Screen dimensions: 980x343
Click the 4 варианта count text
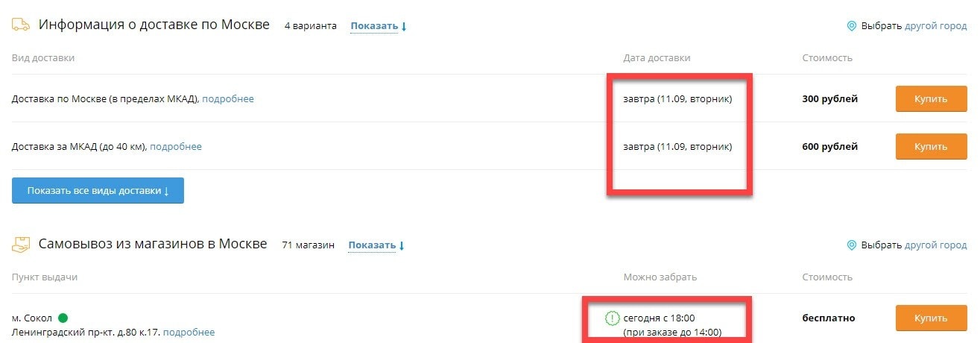310,26
